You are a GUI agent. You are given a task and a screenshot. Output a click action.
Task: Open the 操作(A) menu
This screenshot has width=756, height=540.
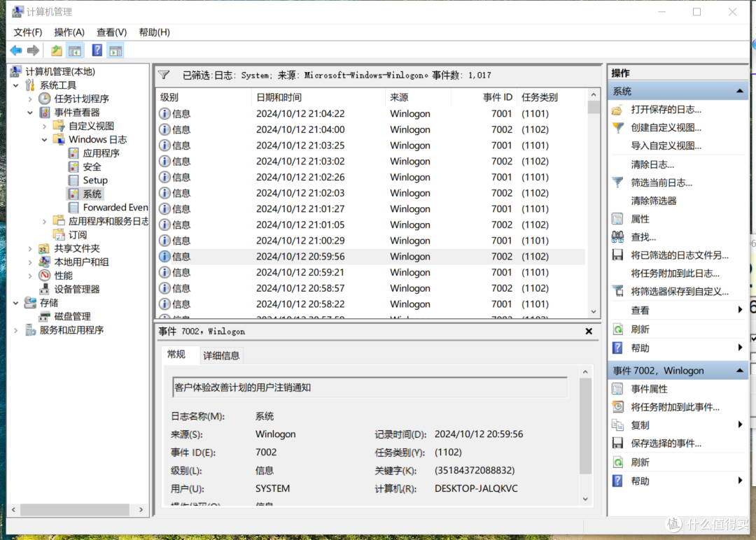[x=69, y=31]
